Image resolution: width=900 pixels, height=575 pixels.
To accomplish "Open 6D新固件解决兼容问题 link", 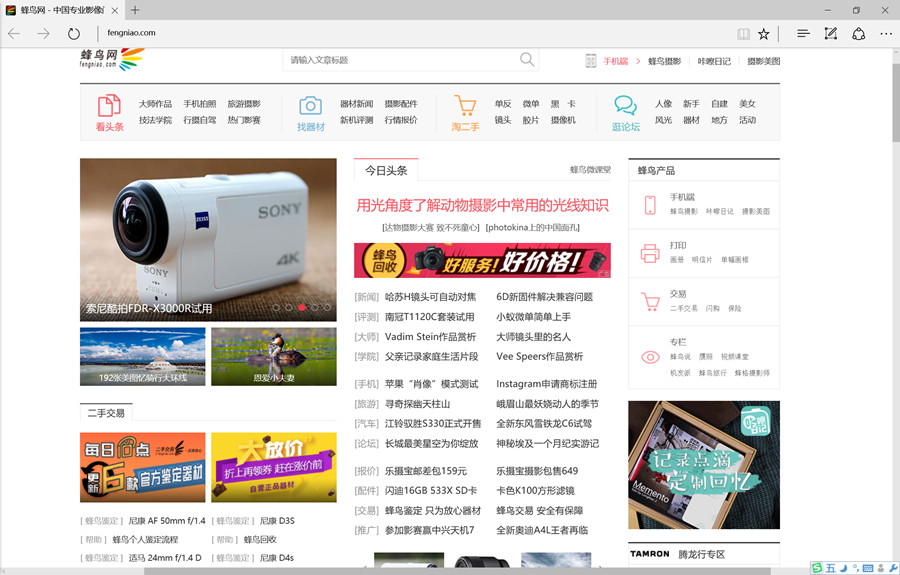I will click(x=545, y=297).
